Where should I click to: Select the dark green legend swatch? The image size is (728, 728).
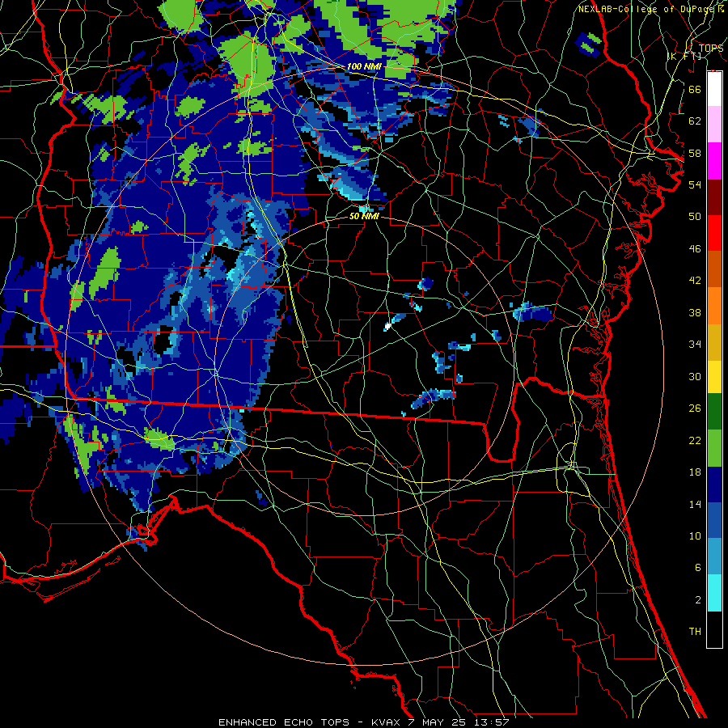[714, 412]
